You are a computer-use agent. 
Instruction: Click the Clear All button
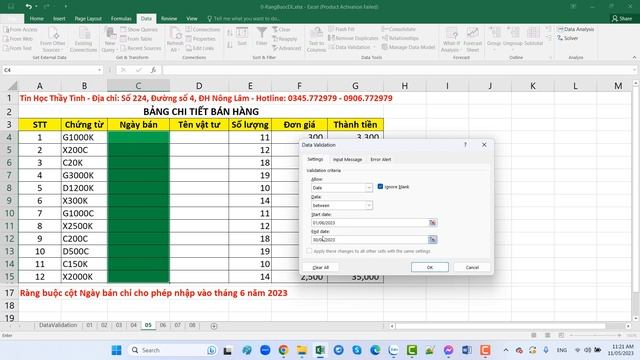[x=320, y=267]
